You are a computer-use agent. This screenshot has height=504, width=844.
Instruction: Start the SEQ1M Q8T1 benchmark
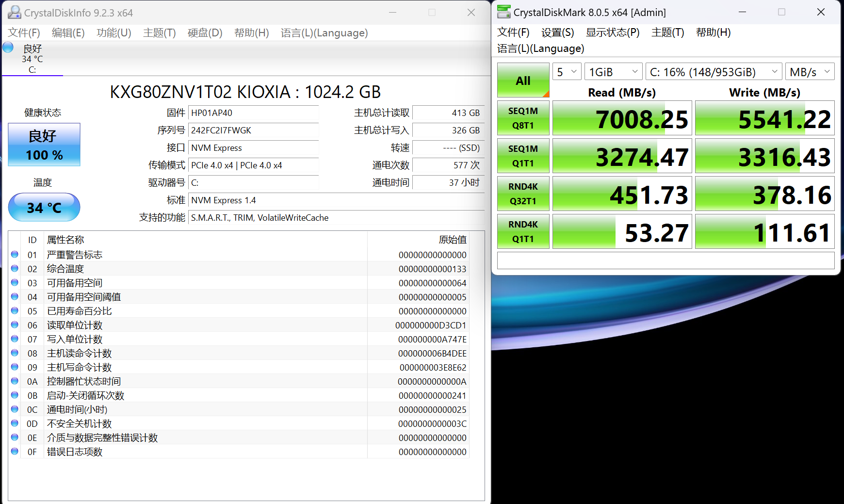tap(523, 118)
